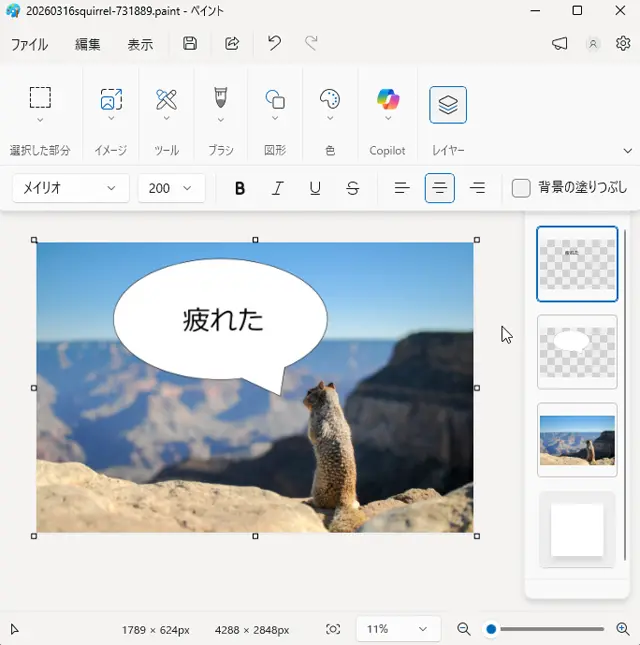
Task: Click the Save floppy disk icon
Action: [190, 44]
